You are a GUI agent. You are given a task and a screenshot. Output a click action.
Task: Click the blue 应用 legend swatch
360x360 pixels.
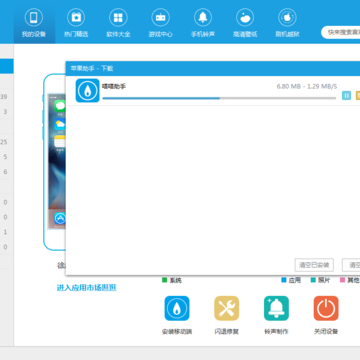coord(284,280)
